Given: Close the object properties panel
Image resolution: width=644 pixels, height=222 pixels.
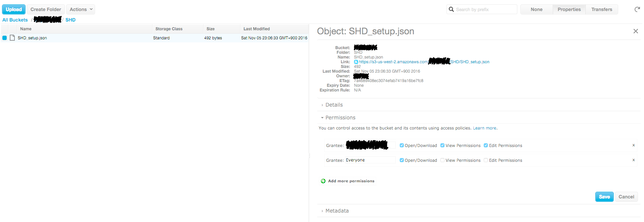Looking at the screenshot, I should tap(636, 31).
